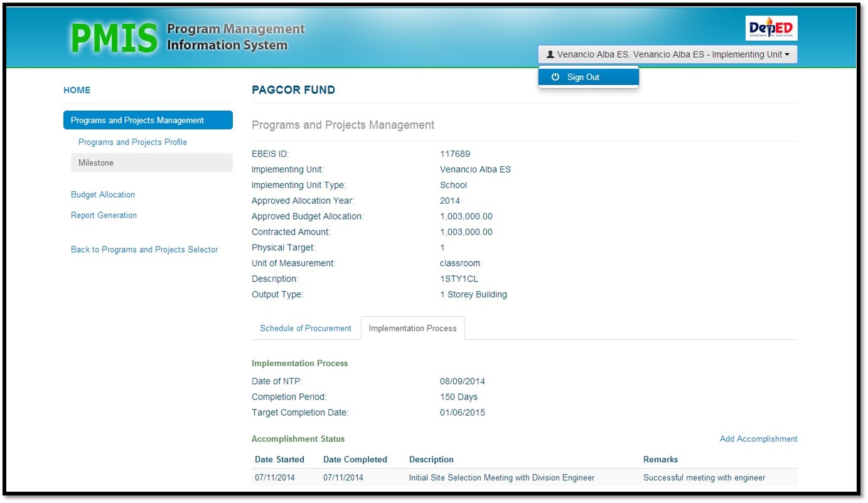Open Programs and Projects Profile
Image resolution: width=868 pixels, height=503 pixels.
pos(132,142)
